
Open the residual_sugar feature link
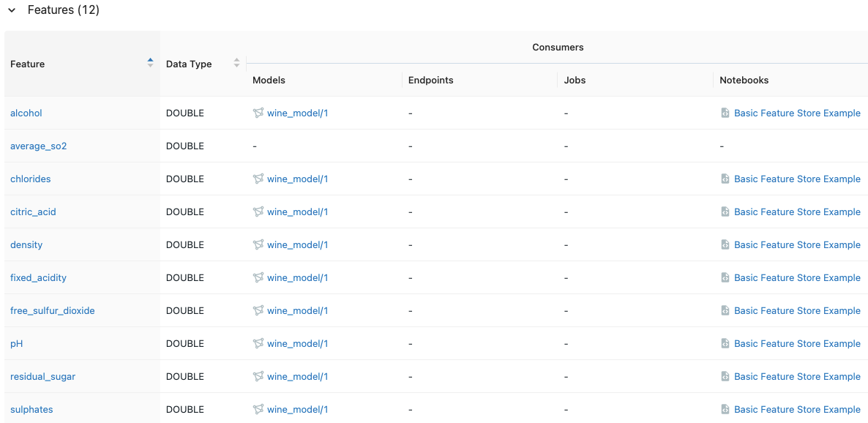click(x=42, y=377)
